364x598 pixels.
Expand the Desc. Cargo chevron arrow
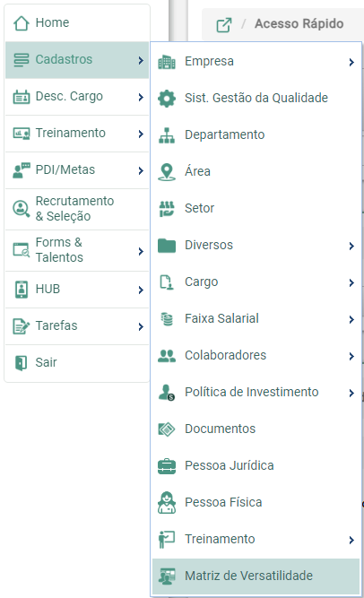point(141,97)
